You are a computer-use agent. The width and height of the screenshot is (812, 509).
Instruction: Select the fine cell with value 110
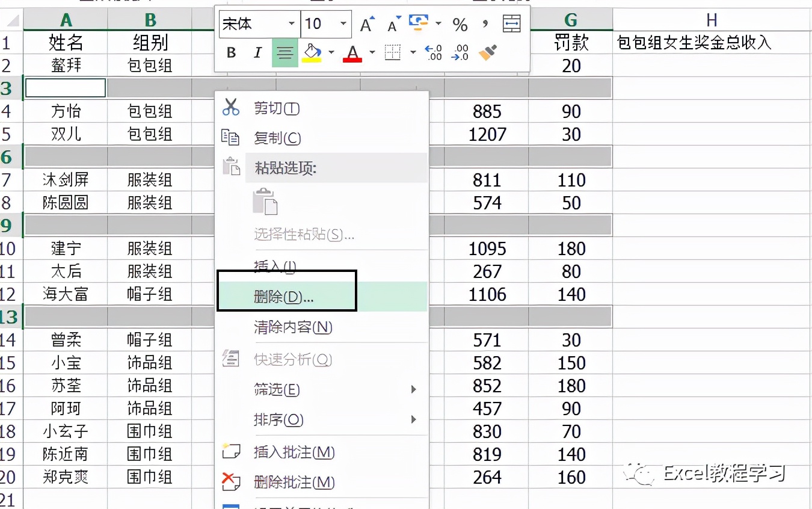click(571, 180)
